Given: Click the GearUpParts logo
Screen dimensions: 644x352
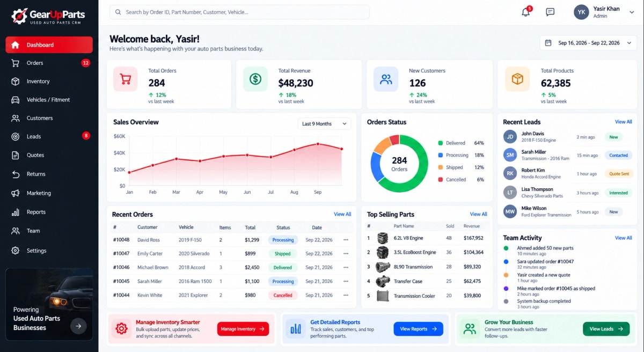Looking at the screenshot, I should coord(49,16).
